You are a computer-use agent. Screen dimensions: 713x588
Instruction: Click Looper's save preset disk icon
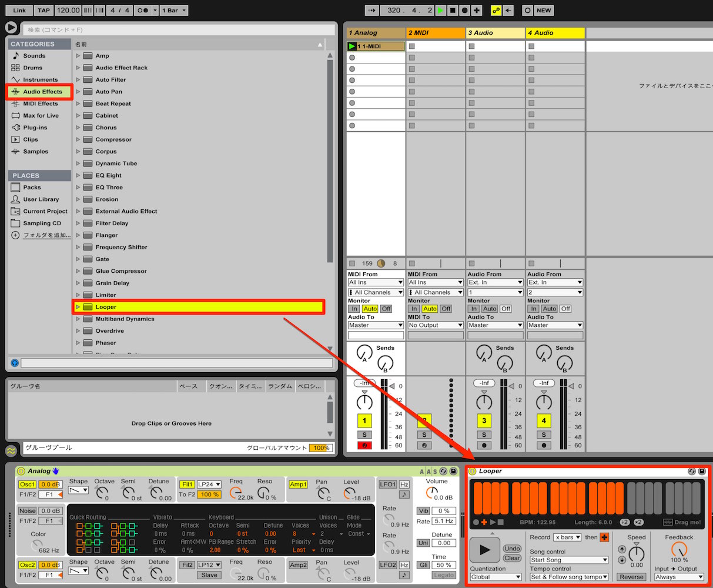point(702,471)
